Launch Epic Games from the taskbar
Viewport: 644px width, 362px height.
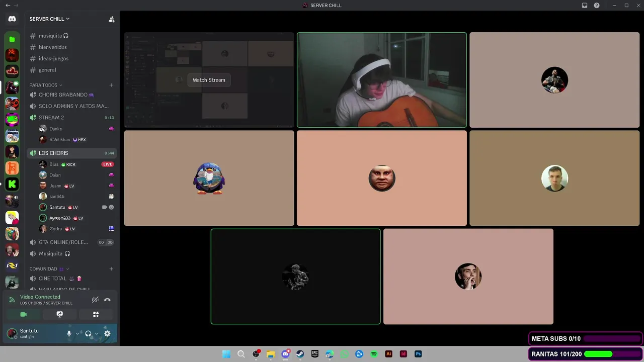point(315,354)
